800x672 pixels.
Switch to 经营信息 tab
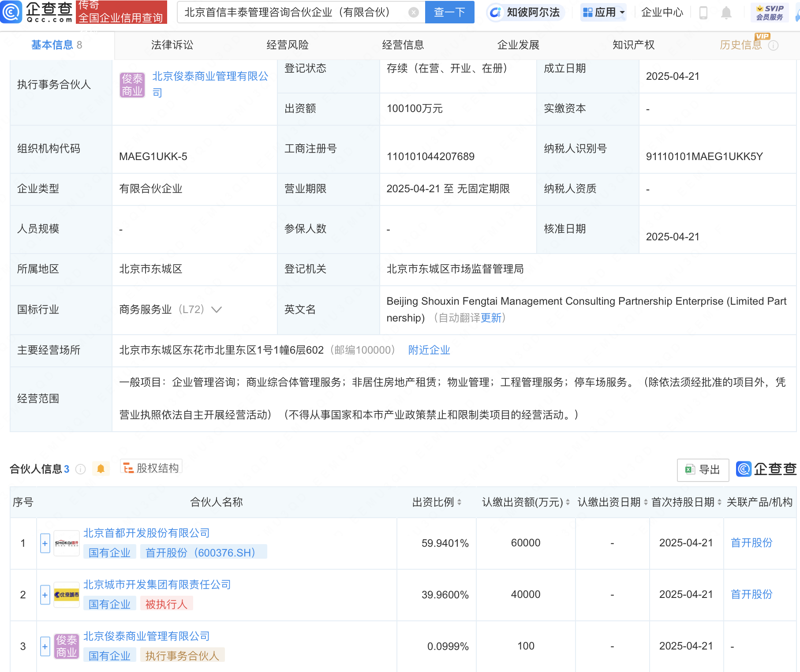(x=403, y=45)
